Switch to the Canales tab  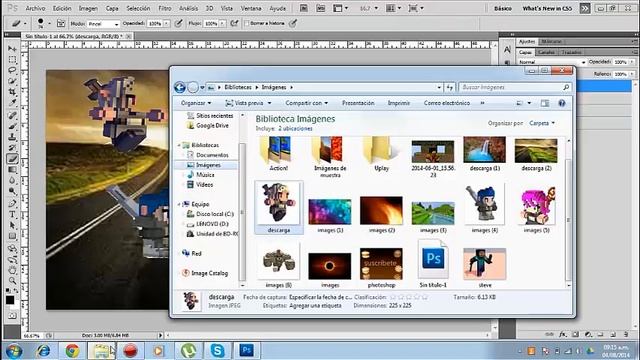(x=546, y=52)
